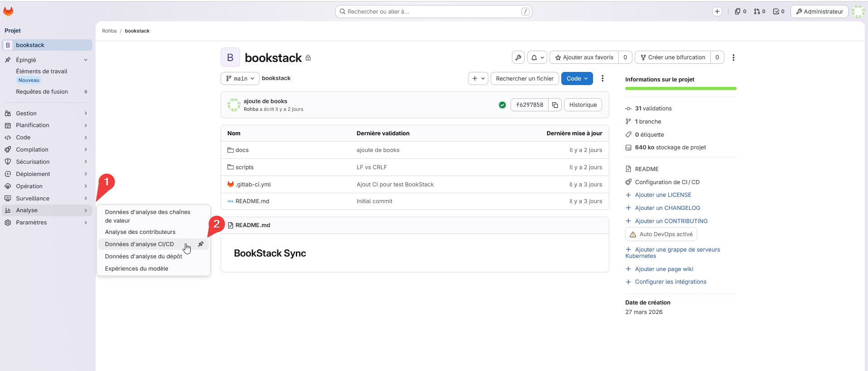Click the GitLab logo home icon
Screen dimensions: 868x371
(x=8, y=11)
